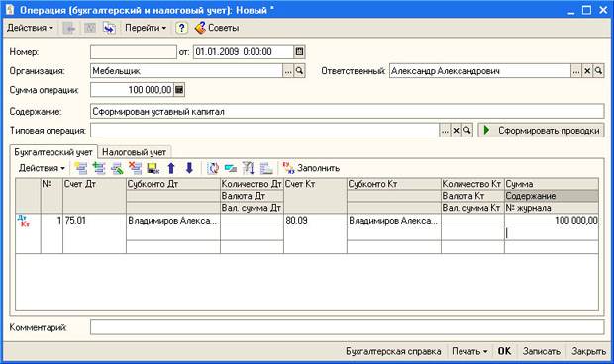The height and width of the screenshot is (364, 614).
Task: Click the date field 01.01.2009
Action: pos(244,51)
